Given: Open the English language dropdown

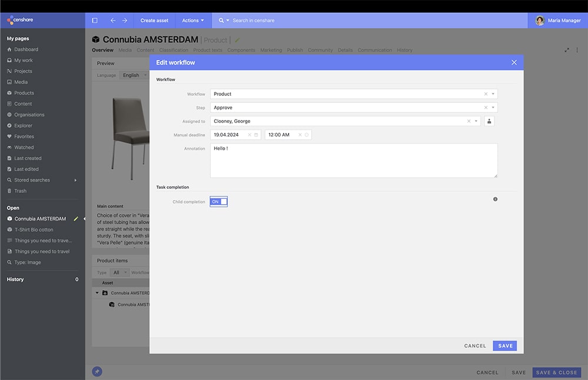Looking at the screenshot, I should (x=134, y=75).
